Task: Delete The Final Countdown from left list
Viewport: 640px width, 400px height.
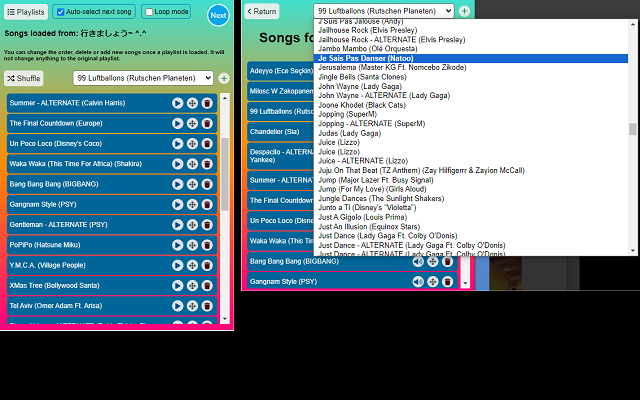Action: tap(207, 123)
